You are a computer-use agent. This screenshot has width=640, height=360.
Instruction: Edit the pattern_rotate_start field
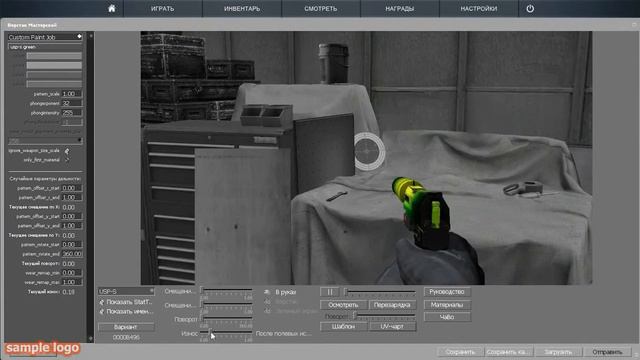(x=72, y=244)
